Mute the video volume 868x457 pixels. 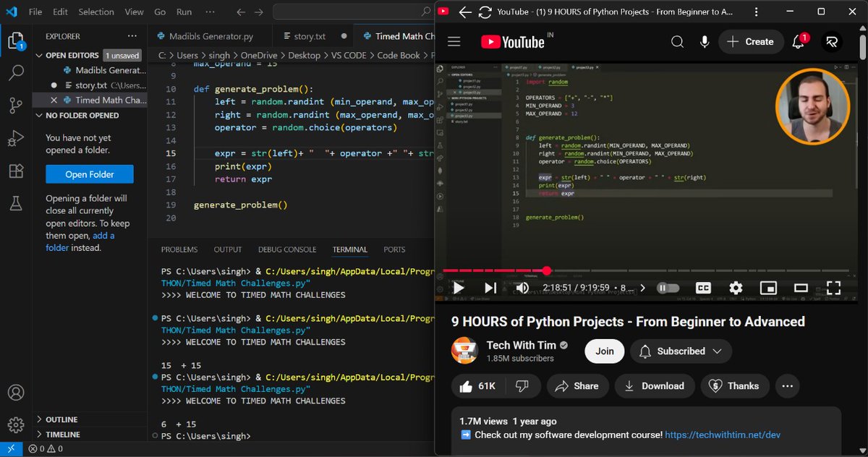pos(522,288)
